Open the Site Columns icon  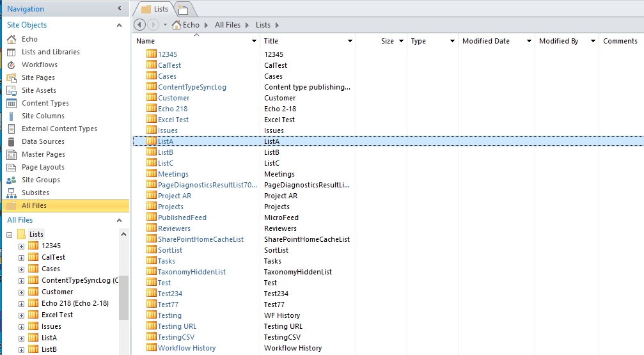point(12,116)
